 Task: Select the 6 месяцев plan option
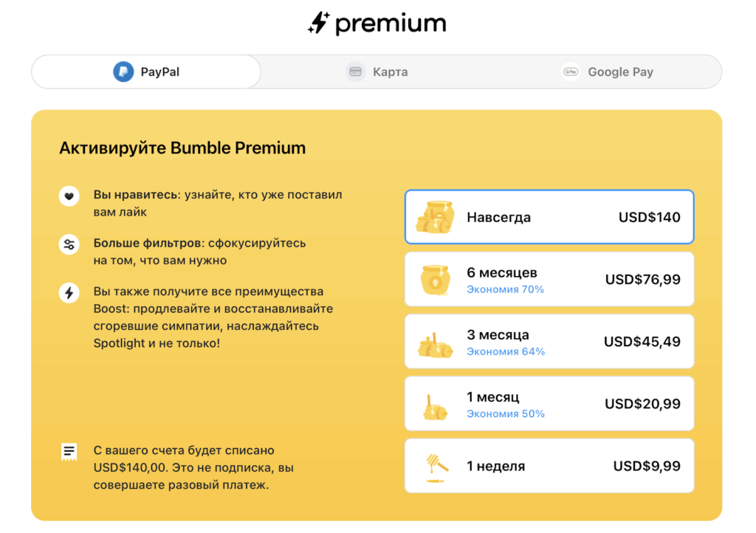coord(549,279)
